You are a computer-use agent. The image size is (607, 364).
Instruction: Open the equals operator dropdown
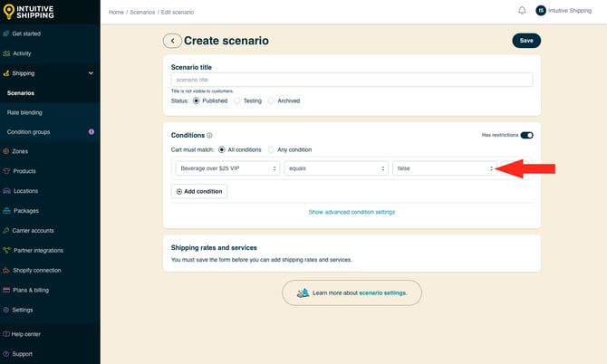point(336,168)
